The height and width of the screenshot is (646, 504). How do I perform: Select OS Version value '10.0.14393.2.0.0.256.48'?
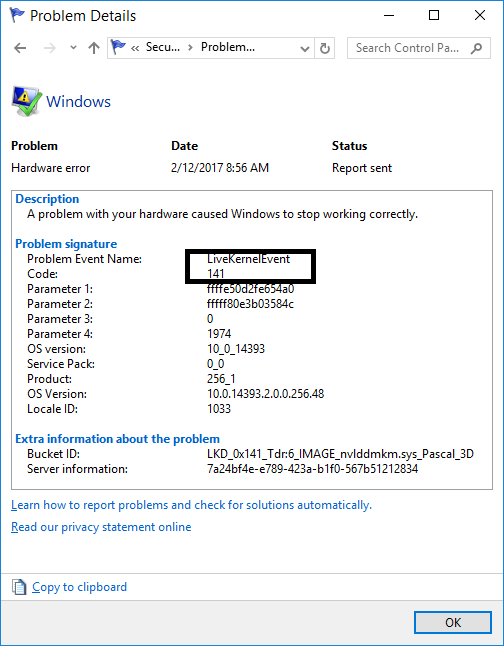pyautogui.click(x=265, y=394)
